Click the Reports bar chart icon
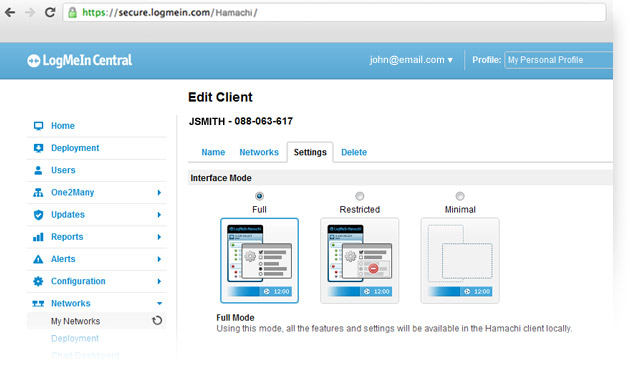Image resolution: width=630 pixels, height=388 pixels. 38,237
